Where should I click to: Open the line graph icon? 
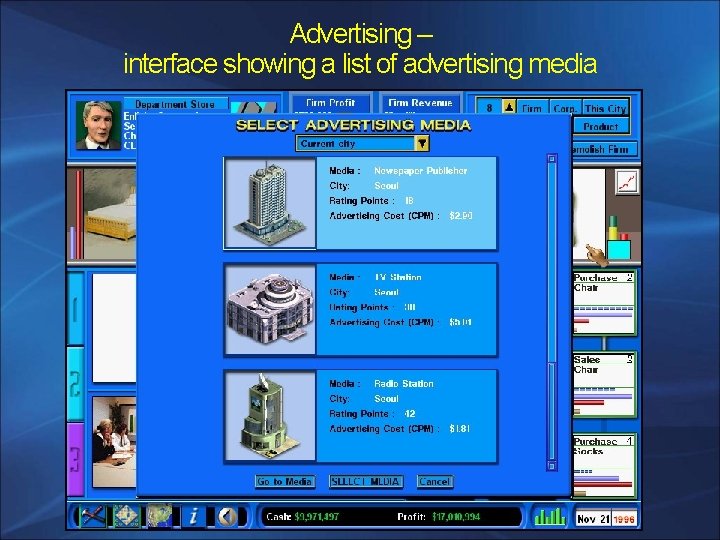click(627, 181)
